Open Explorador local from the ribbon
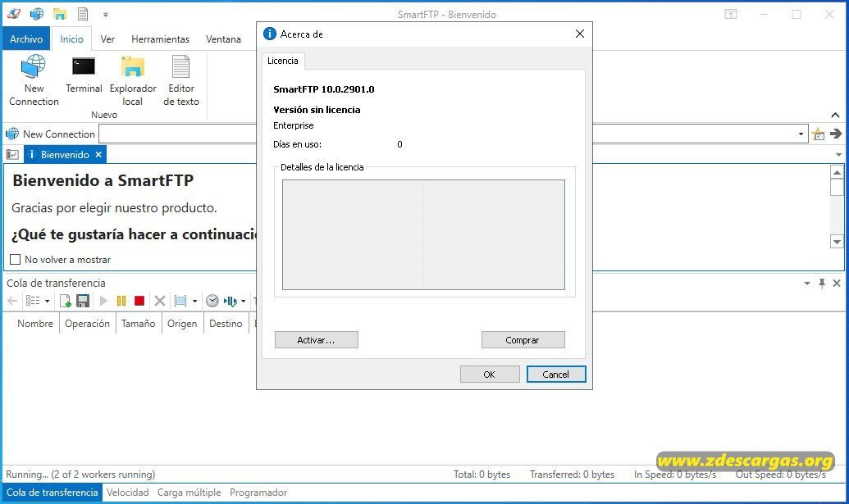 [133, 80]
